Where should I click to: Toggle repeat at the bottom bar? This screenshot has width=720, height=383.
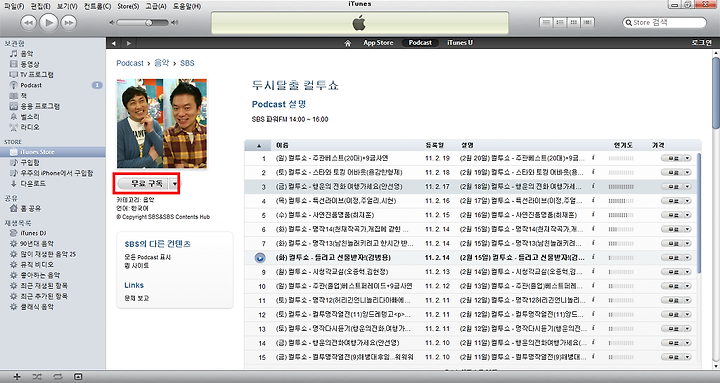click(57, 377)
